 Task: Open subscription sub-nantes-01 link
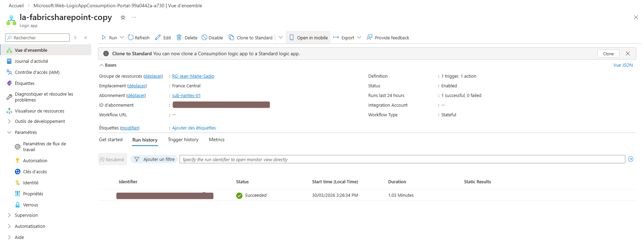[186, 95]
